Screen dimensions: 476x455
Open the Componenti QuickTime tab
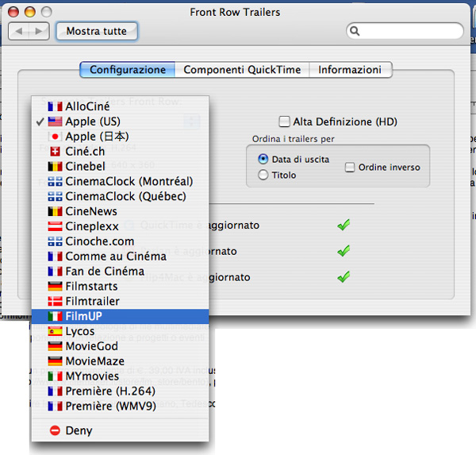[x=242, y=70]
